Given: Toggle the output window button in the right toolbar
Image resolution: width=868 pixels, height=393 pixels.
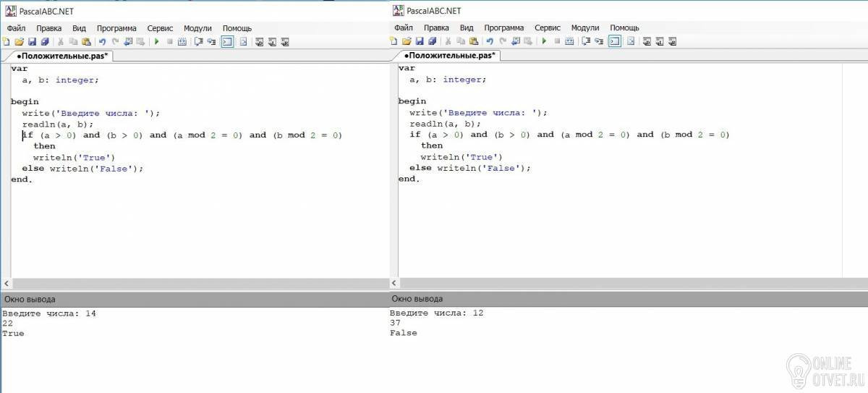Looking at the screenshot, I should [614, 42].
